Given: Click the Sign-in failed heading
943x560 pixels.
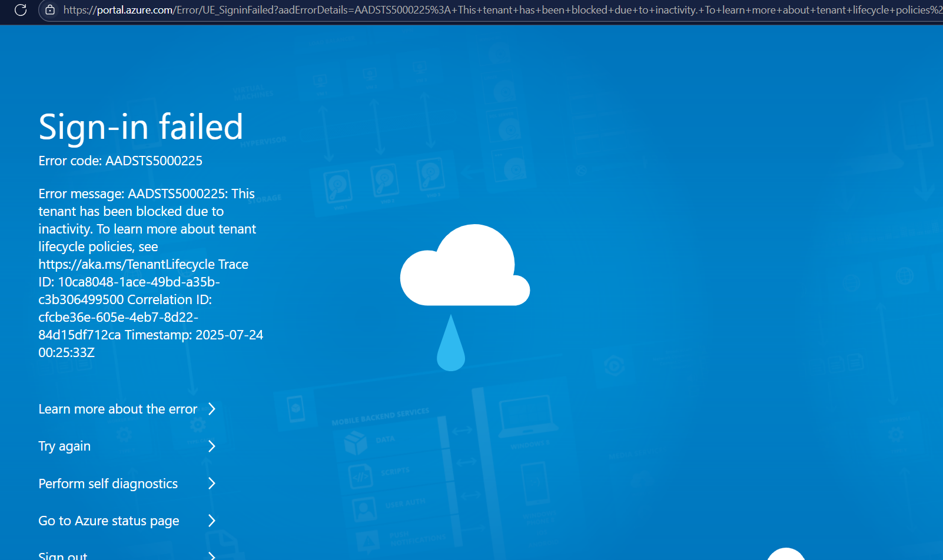Looking at the screenshot, I should tap(141, 126).
